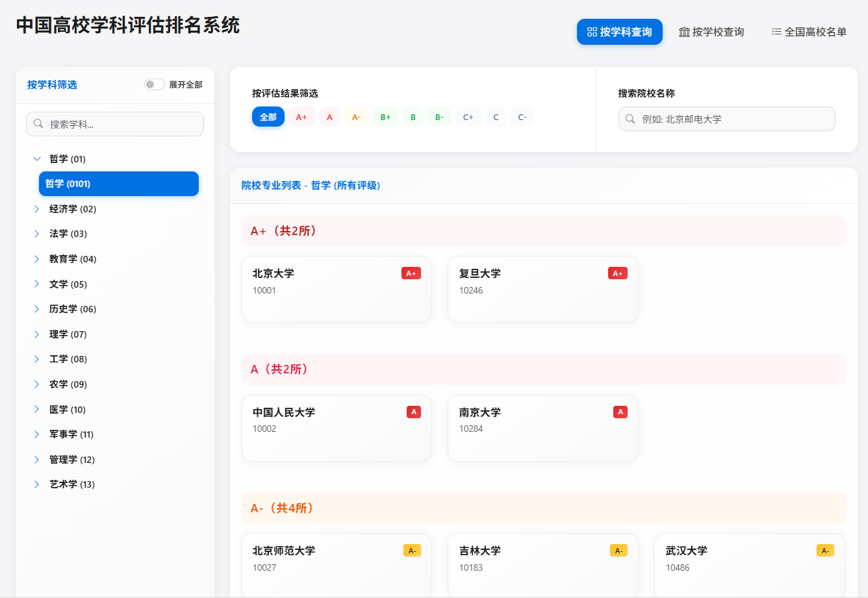
Task: Select the 全部 rating filter
Action: 268,117
